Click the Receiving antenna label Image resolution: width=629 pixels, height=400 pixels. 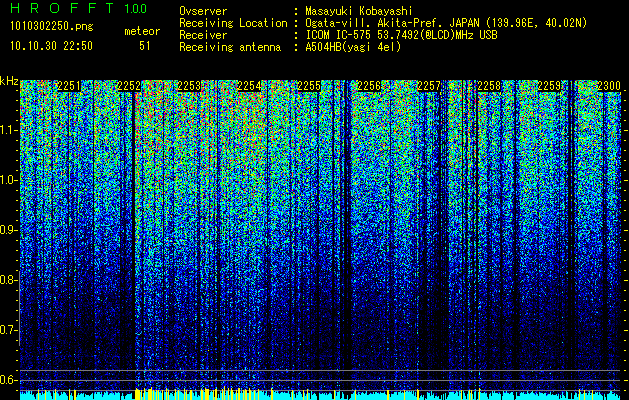pyautogui.click(x=230, y=47)
